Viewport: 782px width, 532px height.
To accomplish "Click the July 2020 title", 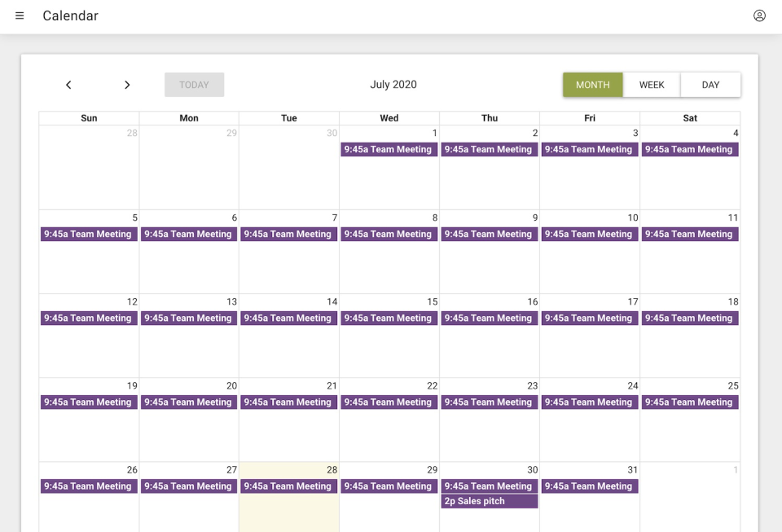I will (393, 85).
